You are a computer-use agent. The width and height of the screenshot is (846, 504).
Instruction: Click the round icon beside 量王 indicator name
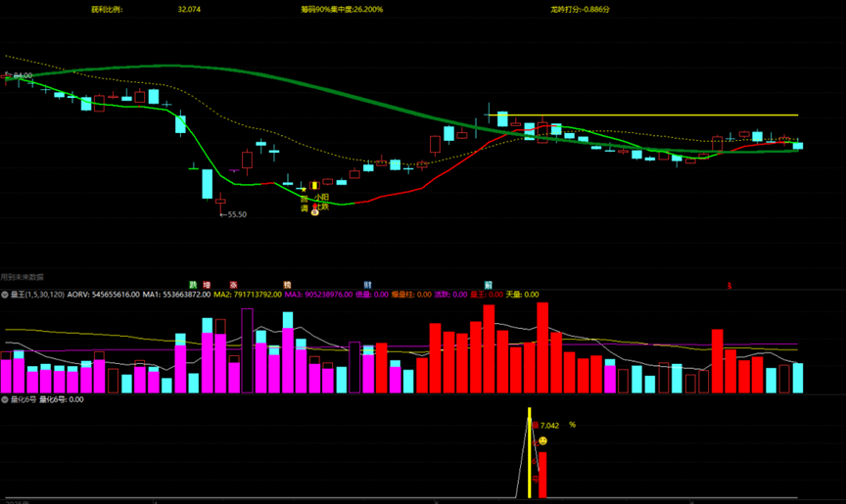[x=4, y=294]
